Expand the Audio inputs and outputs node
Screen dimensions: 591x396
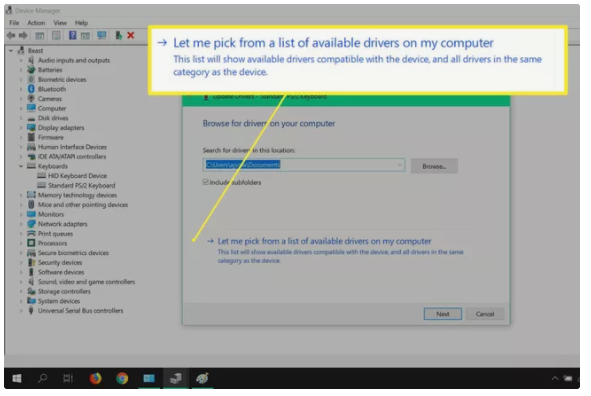pos(21,60)
